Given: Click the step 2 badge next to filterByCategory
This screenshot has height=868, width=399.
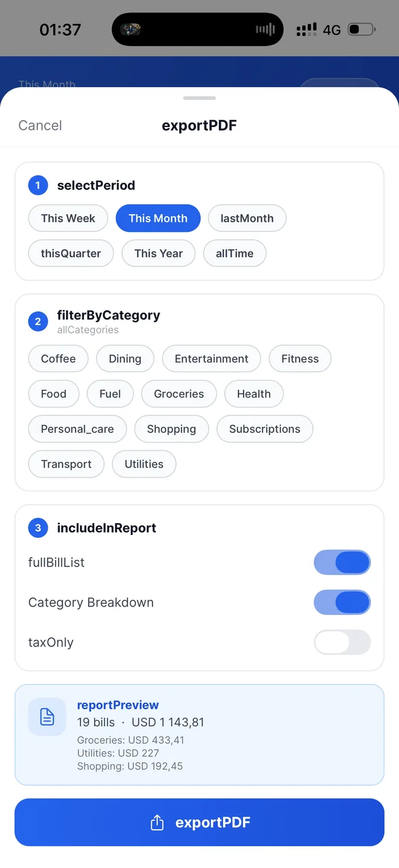Looking at the screenshot, I should coord(38,321).
